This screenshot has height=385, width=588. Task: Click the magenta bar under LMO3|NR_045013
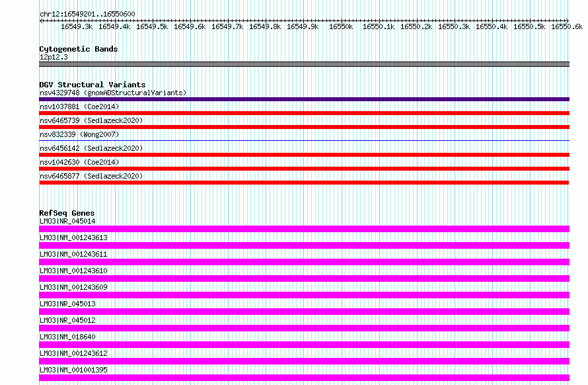[x=304, y=312]
